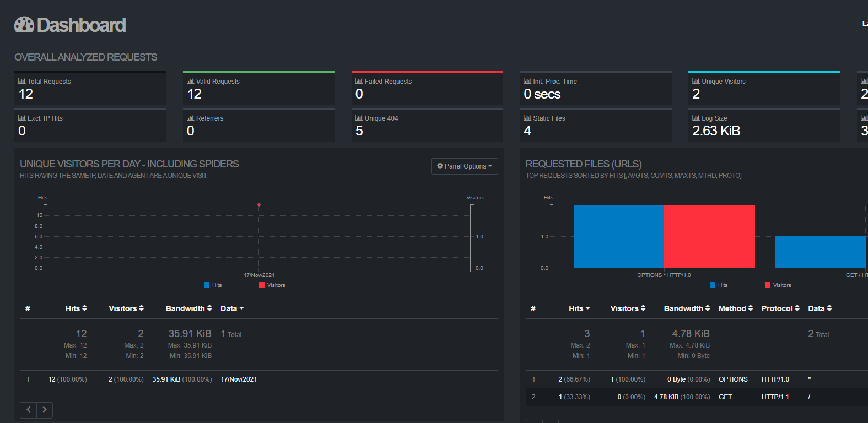The height and width of the screenshot is (423, 868).
Task: Click the chart icon beside Init. Proc. Time
Action: (527, 81)
